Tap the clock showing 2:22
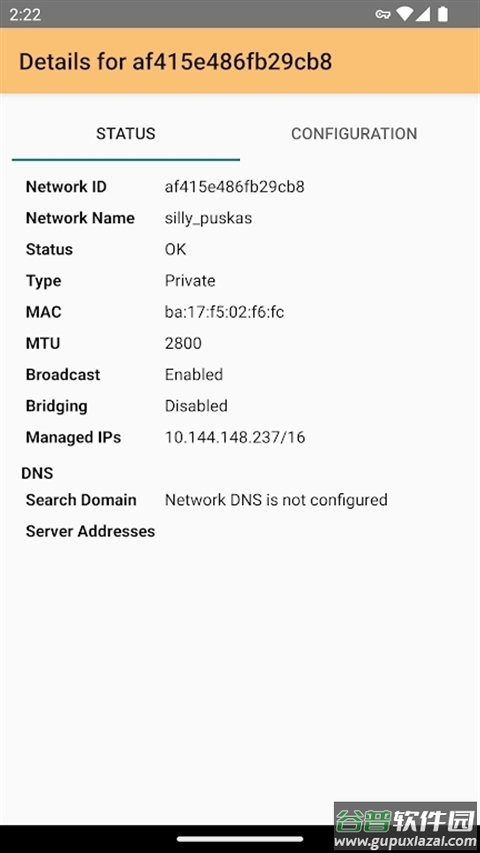Image resolution: width=480 pixels, height=853 pixels. click(25, 14)
